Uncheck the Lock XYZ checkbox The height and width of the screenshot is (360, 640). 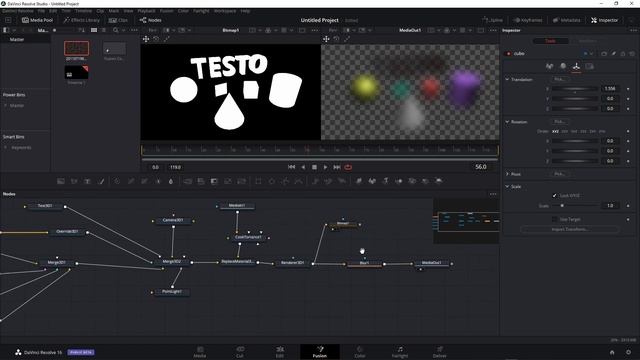[x=554, y=196]
